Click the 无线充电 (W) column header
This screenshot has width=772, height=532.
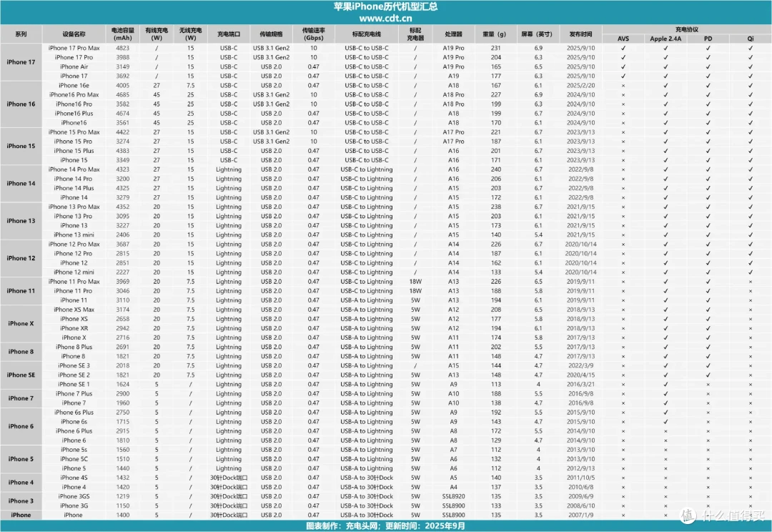coord(191,34)
